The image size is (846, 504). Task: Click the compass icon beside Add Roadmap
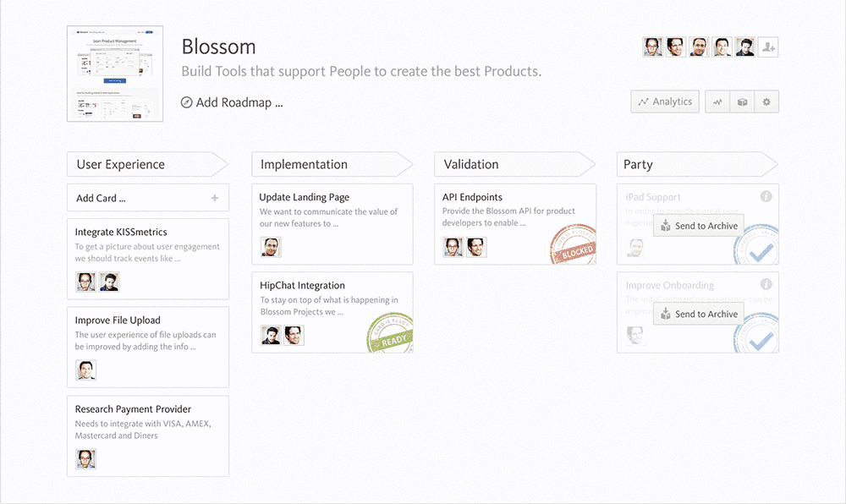click(x=187, y=102)
